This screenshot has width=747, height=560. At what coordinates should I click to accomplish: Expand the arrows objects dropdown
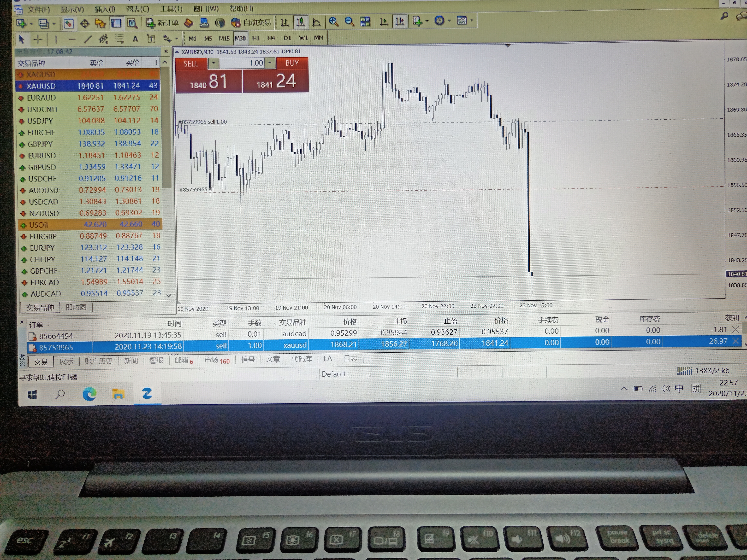(176, 39)
